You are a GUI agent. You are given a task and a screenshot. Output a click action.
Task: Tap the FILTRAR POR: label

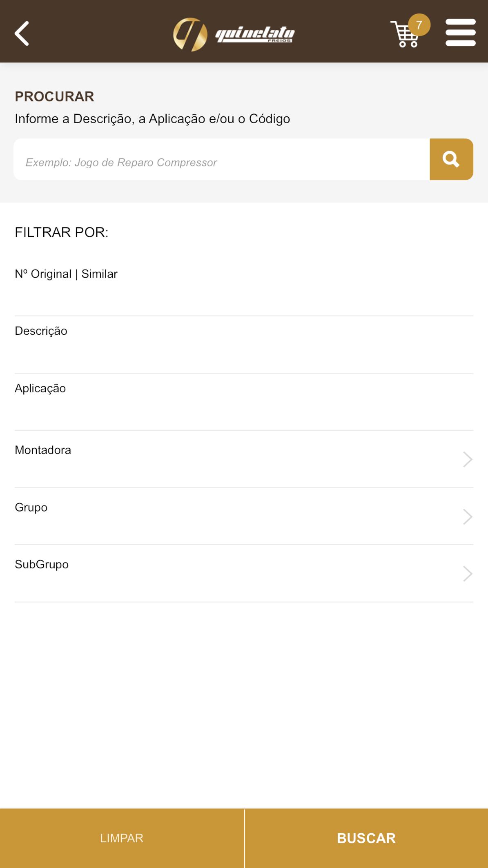pyautogui.click(x=62, y=232)
